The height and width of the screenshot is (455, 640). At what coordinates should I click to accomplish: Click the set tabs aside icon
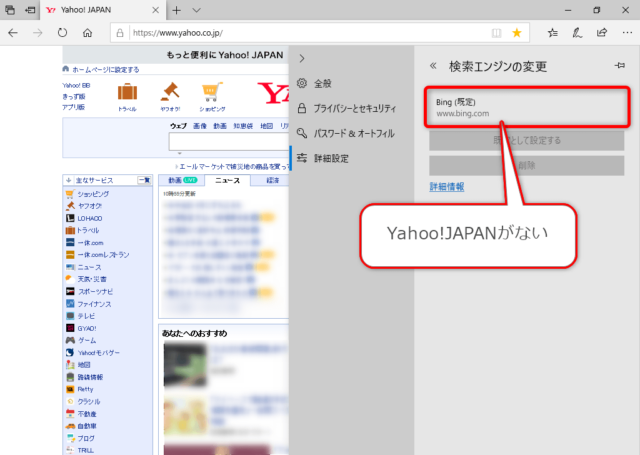click(30, 10)
